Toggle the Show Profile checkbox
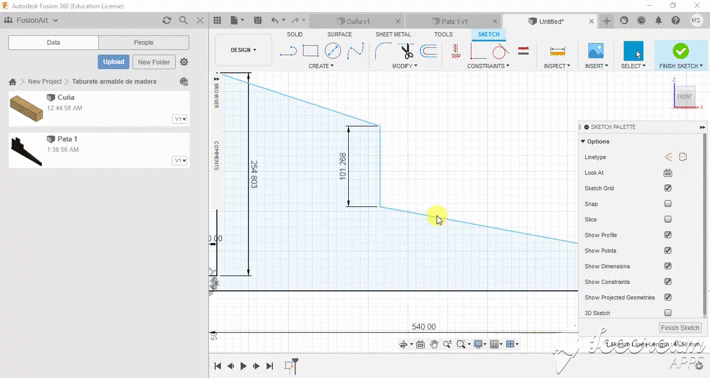 (x=667, y=234)
